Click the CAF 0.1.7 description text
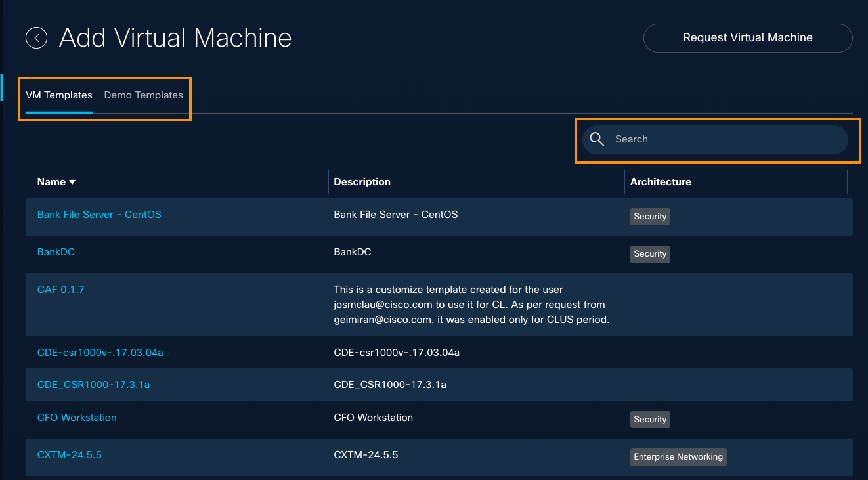Viewport: 868px width, 480px height. (x=471, y=305)
